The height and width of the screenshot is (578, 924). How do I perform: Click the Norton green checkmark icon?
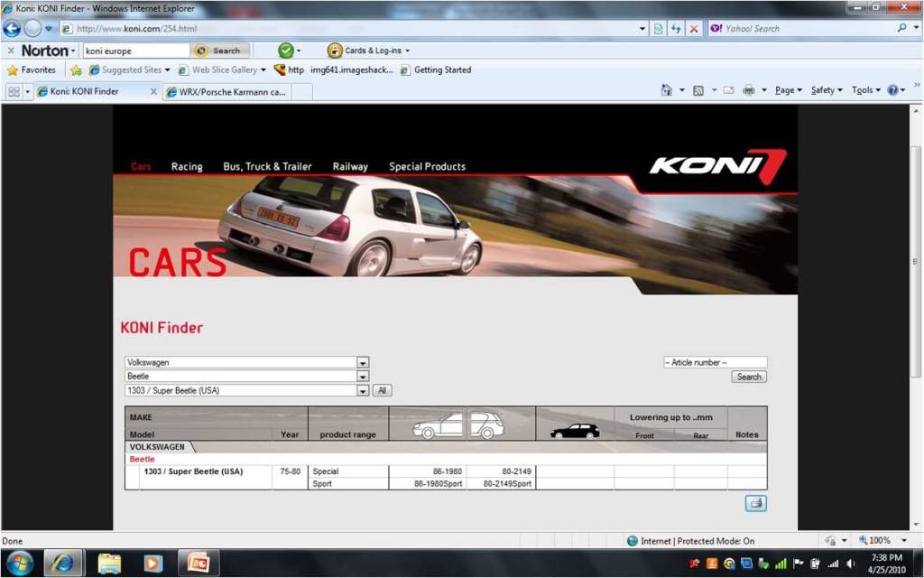pyautogui.click(x=285, y=51)
